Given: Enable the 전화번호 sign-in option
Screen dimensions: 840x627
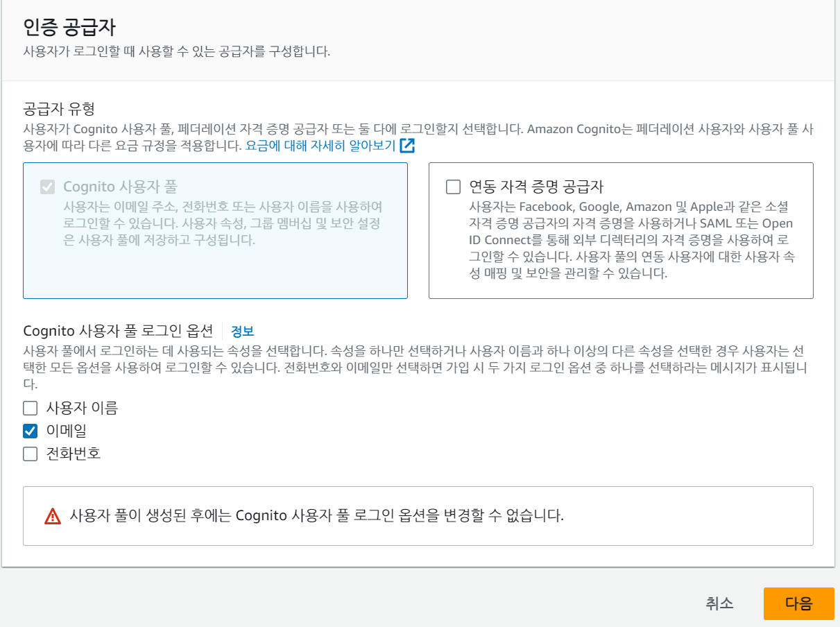Looking at the screenshot, I should (30, 454).
